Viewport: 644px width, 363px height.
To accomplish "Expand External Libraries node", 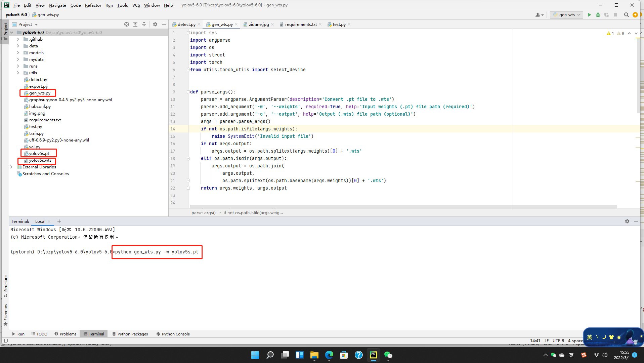I will 12,167.
